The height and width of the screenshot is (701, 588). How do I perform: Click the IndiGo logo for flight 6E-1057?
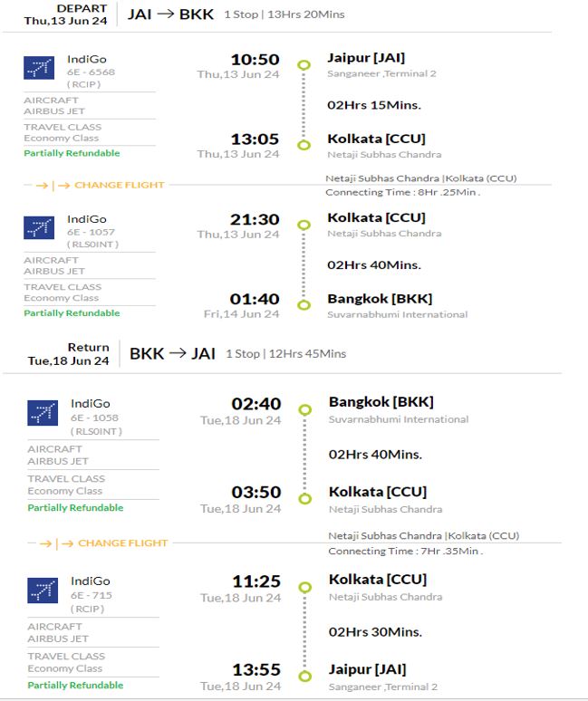tap(39, 227)
